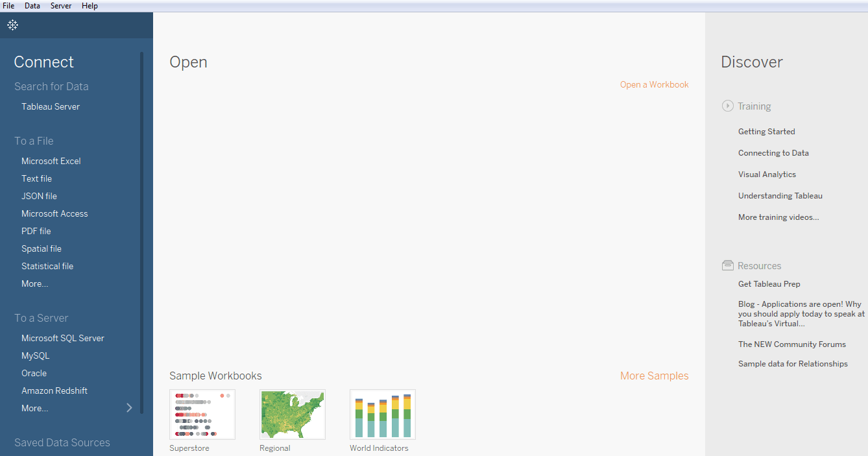Visit The NEW Community Forums

pos(792,344)
